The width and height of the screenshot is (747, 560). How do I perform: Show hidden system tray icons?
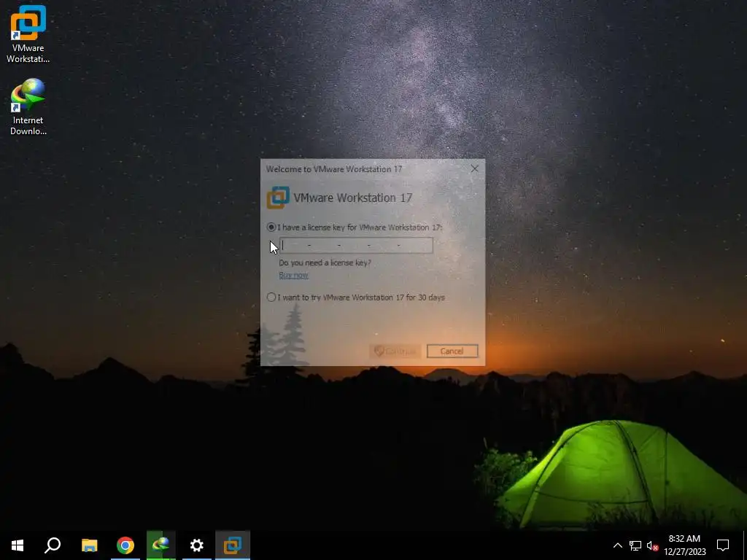617,545
